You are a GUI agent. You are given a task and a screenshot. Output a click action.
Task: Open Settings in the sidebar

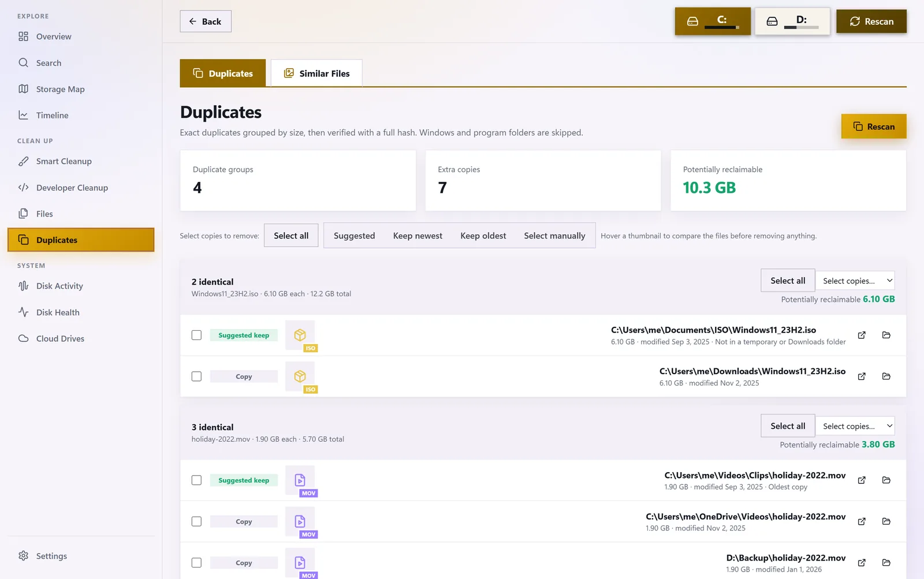tap(81, 556)
